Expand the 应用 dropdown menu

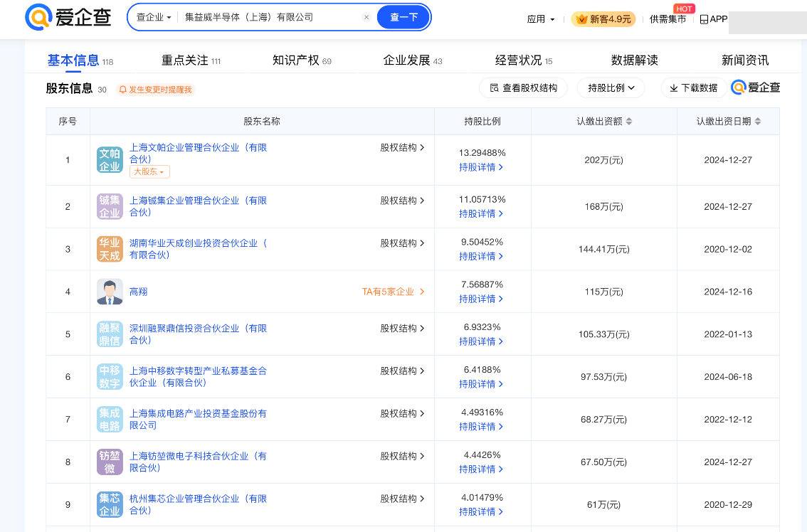pos(541,19)
